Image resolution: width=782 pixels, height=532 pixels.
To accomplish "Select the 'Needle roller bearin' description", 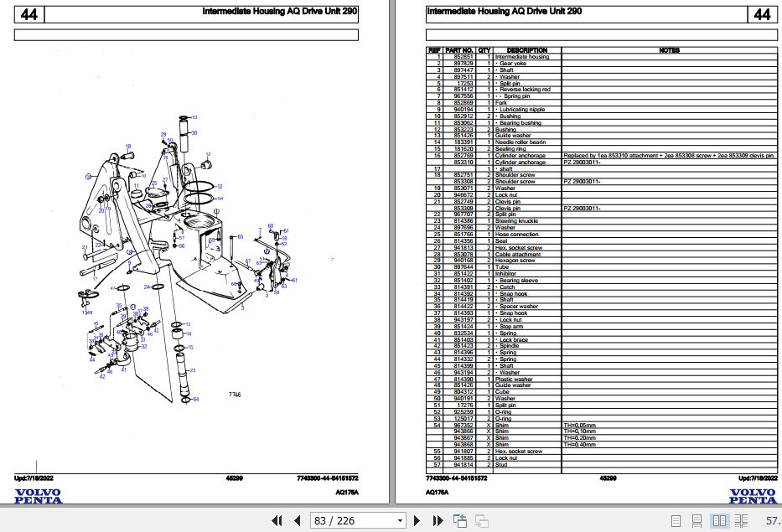I will pos(520,142).
